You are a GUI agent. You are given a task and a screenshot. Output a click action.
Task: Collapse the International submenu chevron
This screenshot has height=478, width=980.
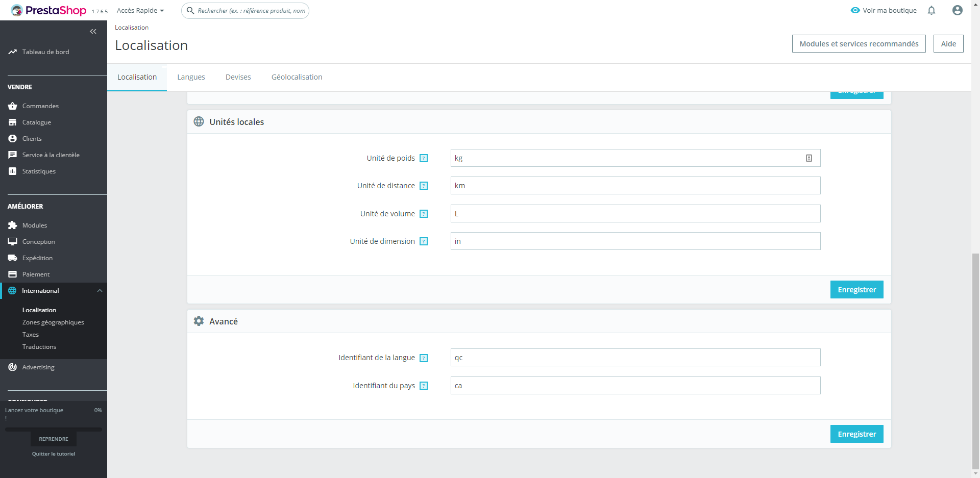(x=100, y=291)
